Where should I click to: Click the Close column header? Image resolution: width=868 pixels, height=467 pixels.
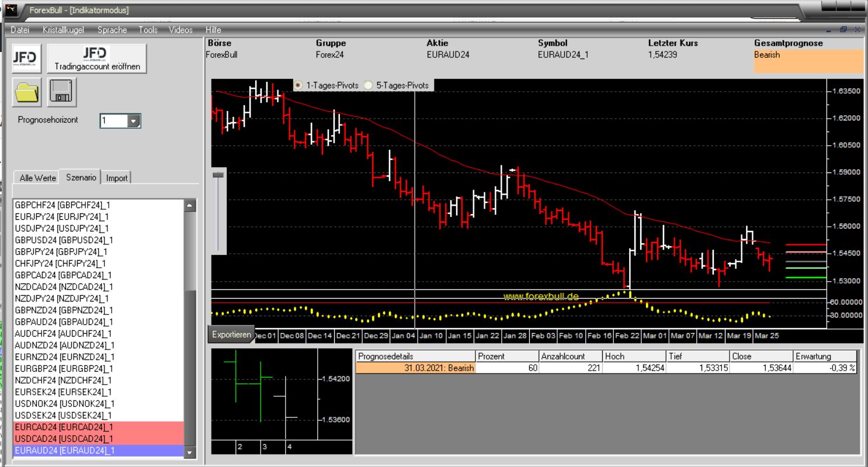762,356
